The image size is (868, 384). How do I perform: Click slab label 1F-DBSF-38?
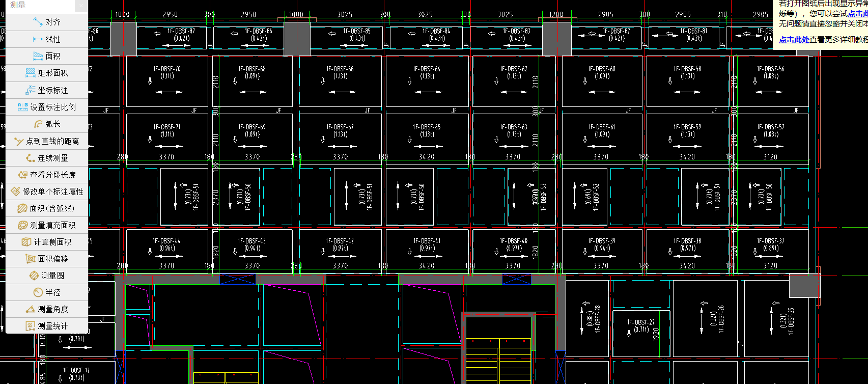687,241
